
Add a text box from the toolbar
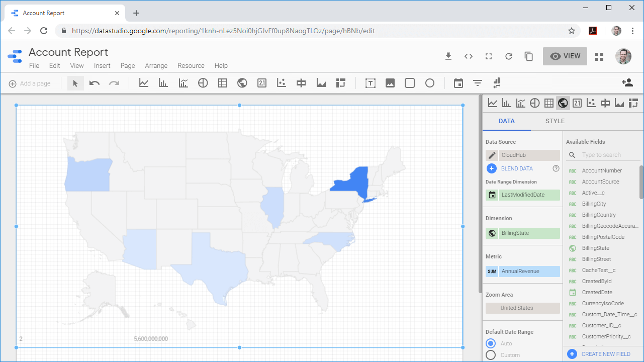point(371,83)
